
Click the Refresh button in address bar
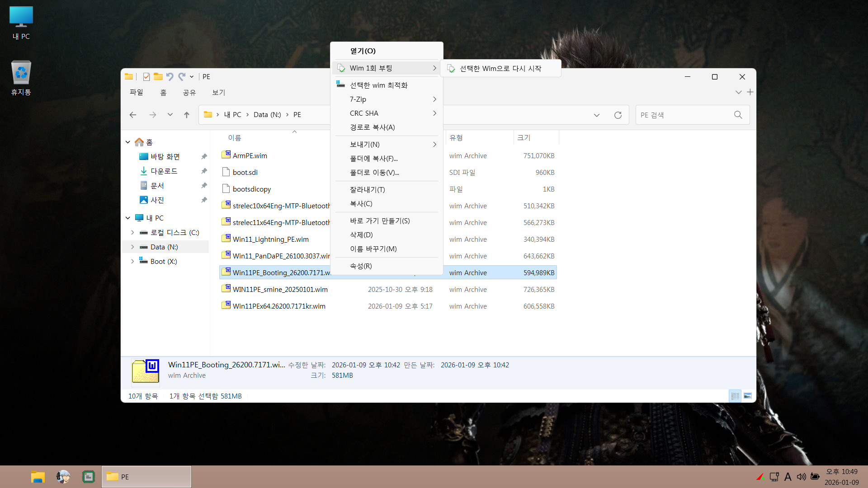618,115
